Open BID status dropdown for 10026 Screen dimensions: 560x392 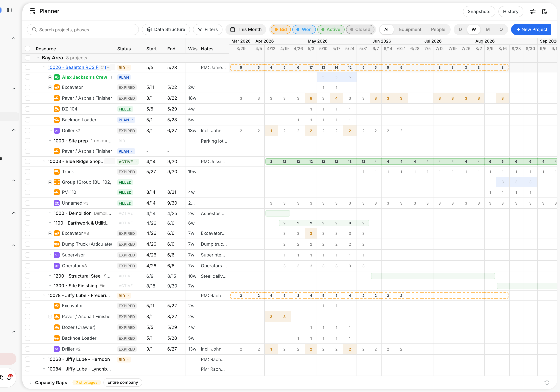click(124, 68)
